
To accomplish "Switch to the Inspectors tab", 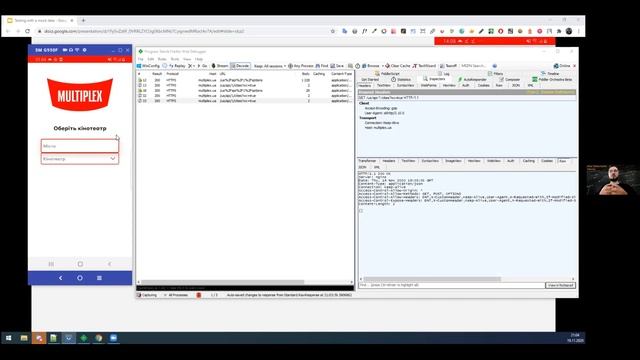I will tap(434, 79).
